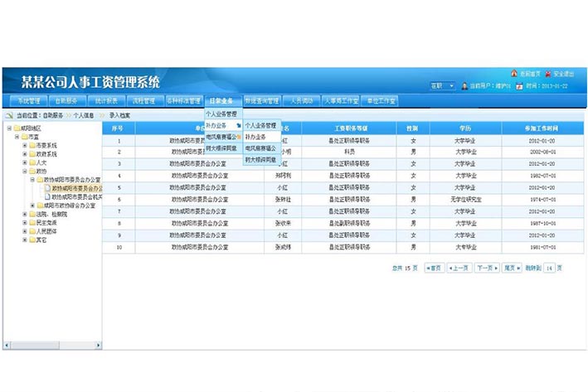Select the 政协 folder
This screenshot has width=588, height=392.
click(38, 172)
